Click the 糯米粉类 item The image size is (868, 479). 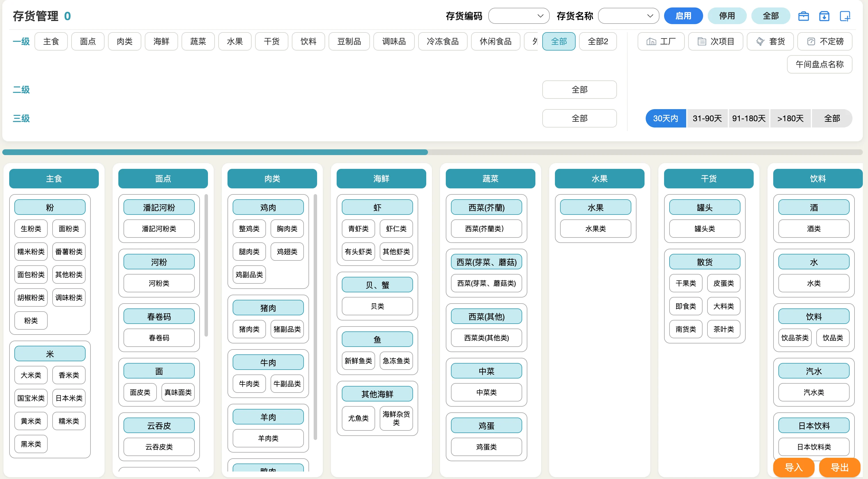31,252
